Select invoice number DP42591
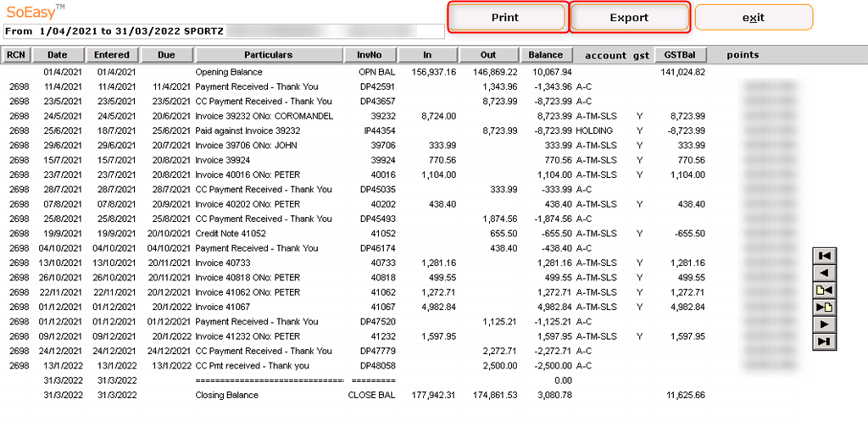The height and width of the screenshot is (421, 868). tap(377, 87)
